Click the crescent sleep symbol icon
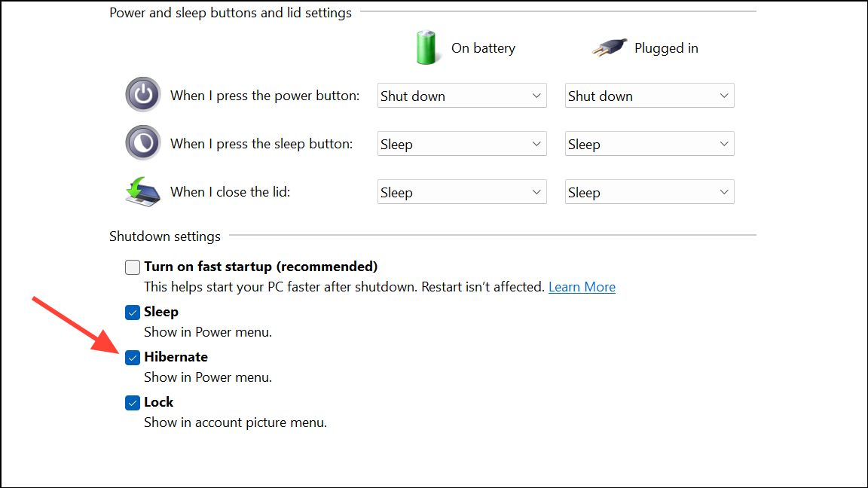Image resolution: width=868 pixels, height=488 pixels. click(x=142, y=143)
